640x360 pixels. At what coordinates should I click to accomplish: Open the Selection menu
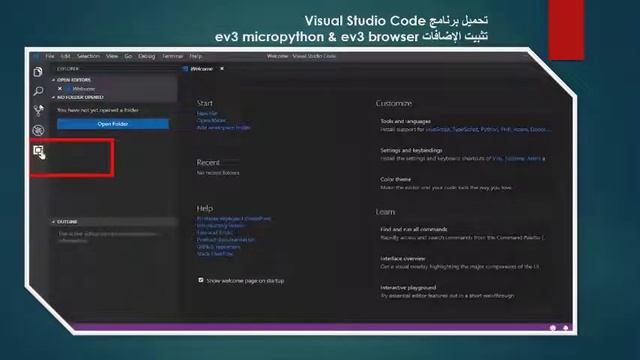point(88,56)
